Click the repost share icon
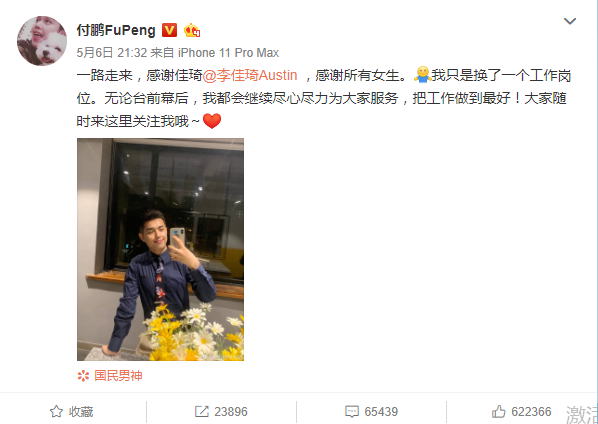Screen dimensions: 598x424 point(201,411)
